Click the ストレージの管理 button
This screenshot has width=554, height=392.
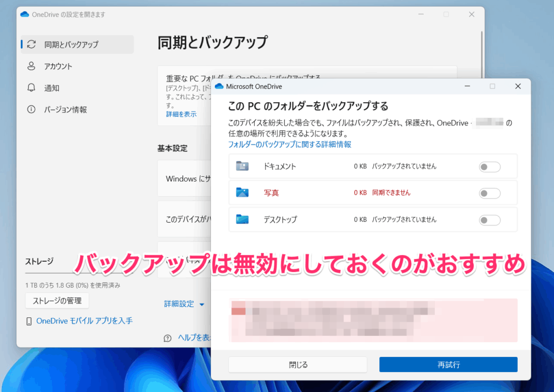coord(57,301)
